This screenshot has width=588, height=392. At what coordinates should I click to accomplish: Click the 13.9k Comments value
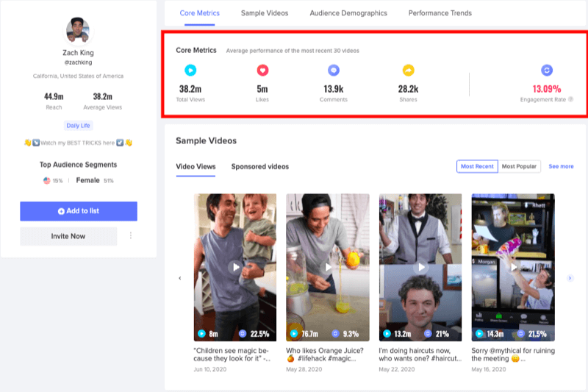334,89
